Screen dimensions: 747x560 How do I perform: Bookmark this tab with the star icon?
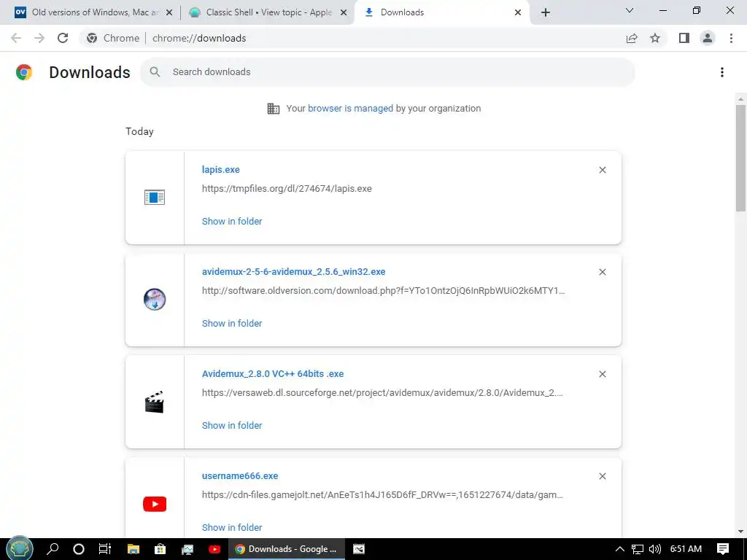(655, 38)
